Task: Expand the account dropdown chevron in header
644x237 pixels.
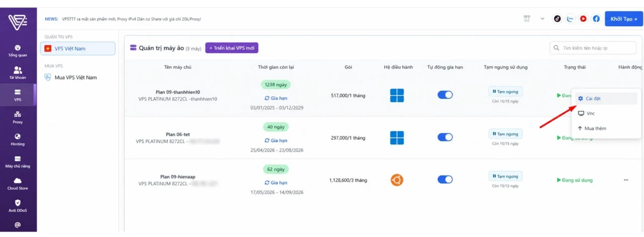Action: point(542,19)
